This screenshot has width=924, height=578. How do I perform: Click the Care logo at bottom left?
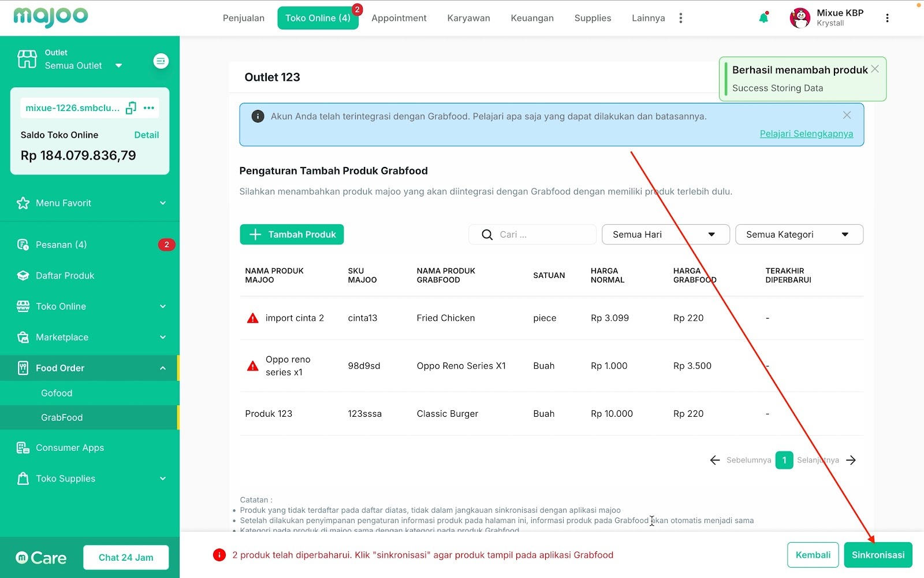[41, 558]
